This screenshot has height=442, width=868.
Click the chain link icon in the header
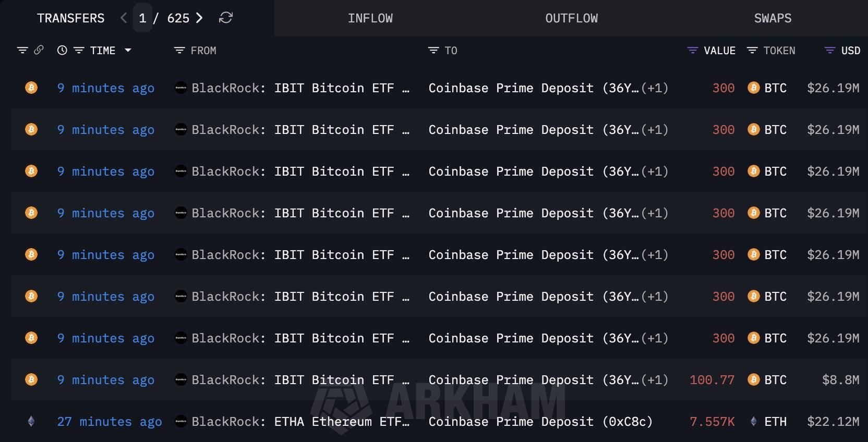point(38,50)
